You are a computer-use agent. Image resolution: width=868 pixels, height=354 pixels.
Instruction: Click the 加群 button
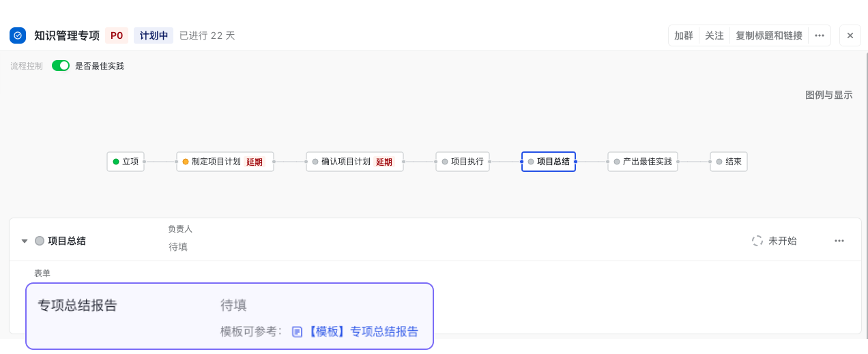[x=683, y=35]
